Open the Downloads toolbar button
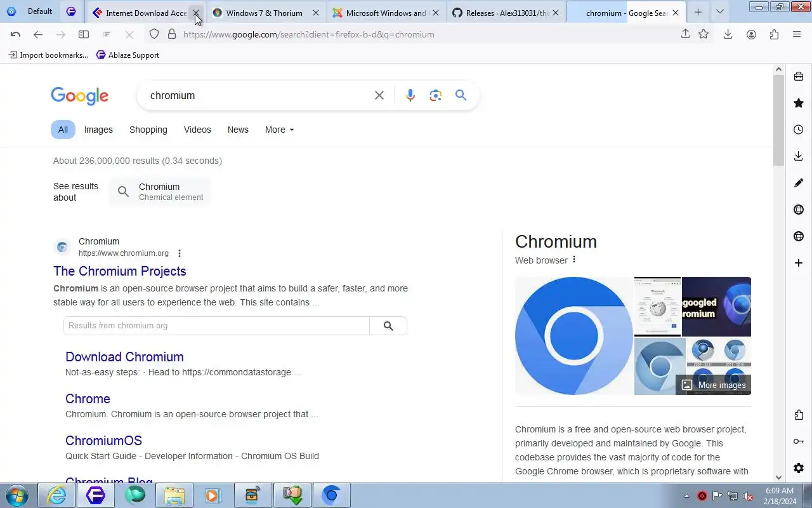 [x=728, y=34]
